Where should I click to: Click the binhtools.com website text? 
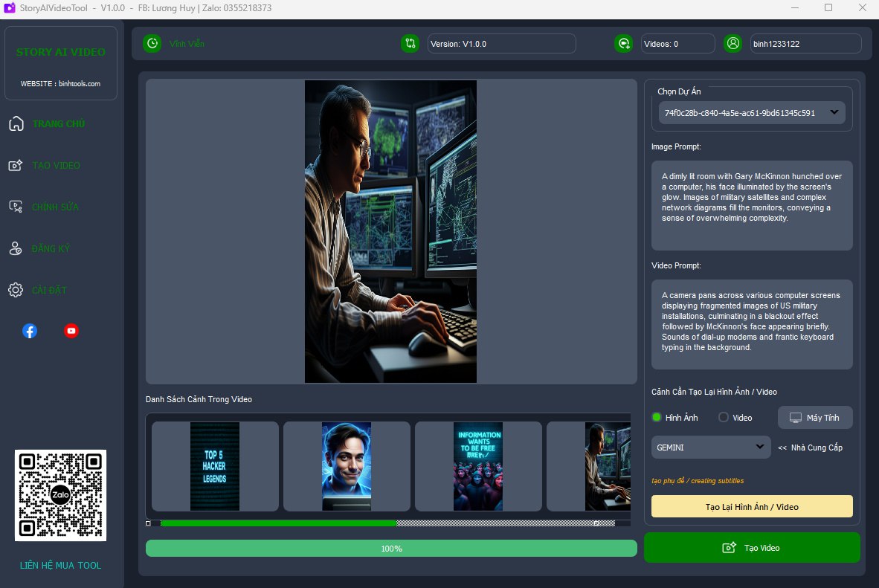80,83
